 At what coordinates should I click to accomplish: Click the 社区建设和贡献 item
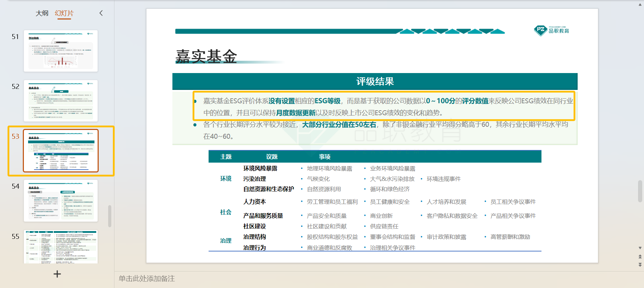327,227
